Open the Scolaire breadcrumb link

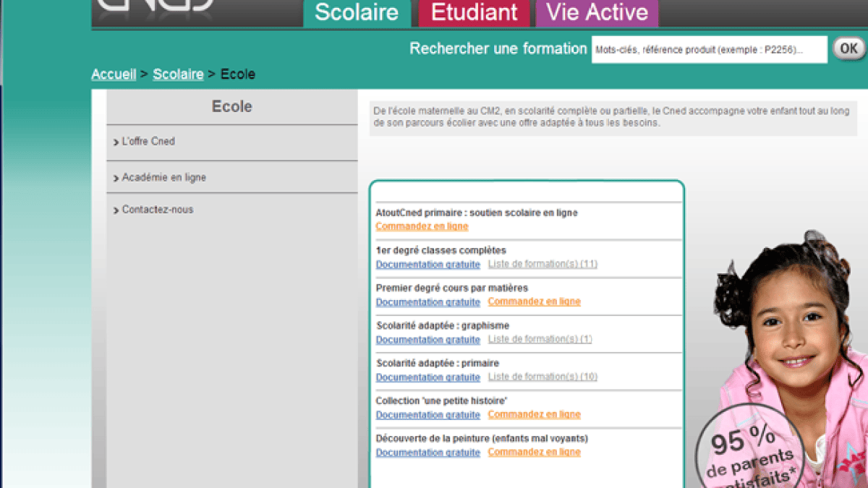178,74
